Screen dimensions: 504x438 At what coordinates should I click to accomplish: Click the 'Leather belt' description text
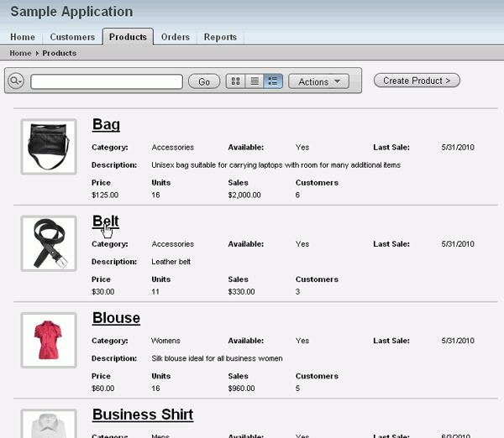(x=171, y=262)
